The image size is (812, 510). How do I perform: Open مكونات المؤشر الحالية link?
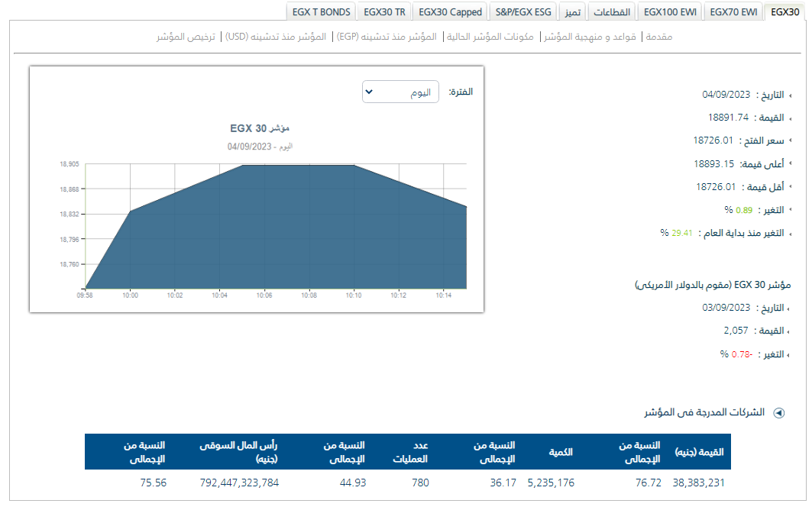(x=489, y=37)
